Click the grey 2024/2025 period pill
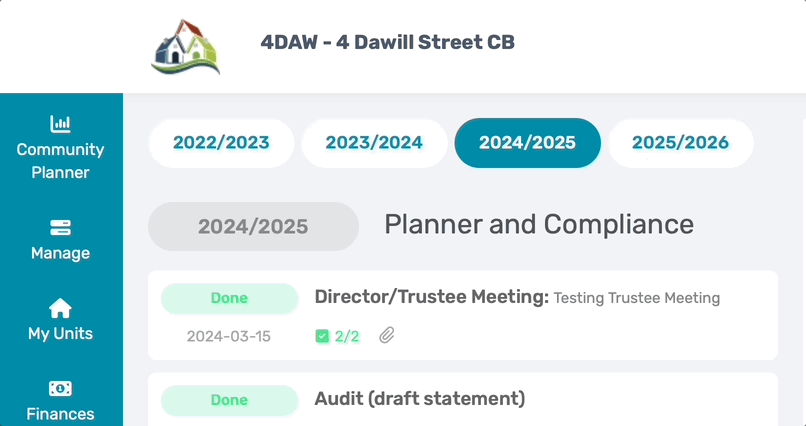806x426 pixels. [x=253, y=227]
